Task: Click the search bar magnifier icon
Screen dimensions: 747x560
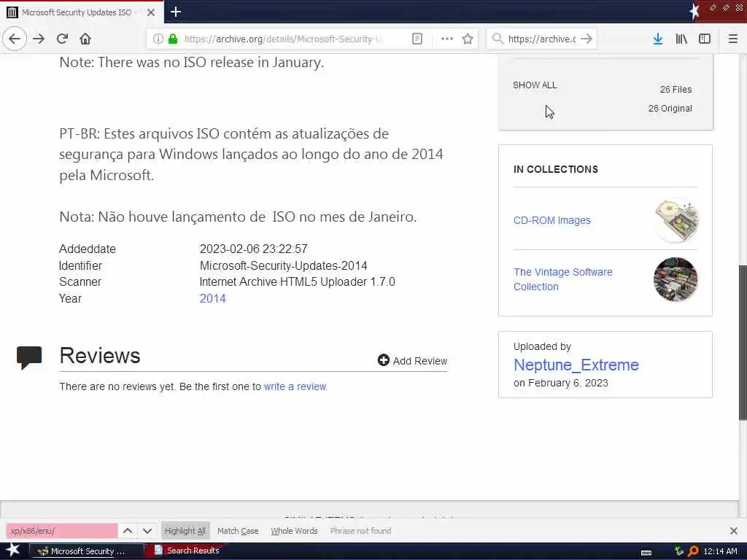Action: click(498, 39)
